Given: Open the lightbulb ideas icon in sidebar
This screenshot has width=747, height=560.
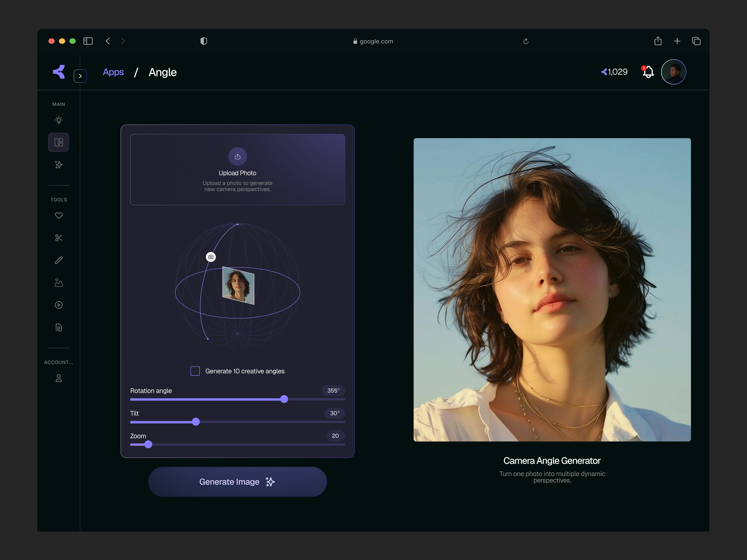Looking at the screenshot, I should click(59, 120).
